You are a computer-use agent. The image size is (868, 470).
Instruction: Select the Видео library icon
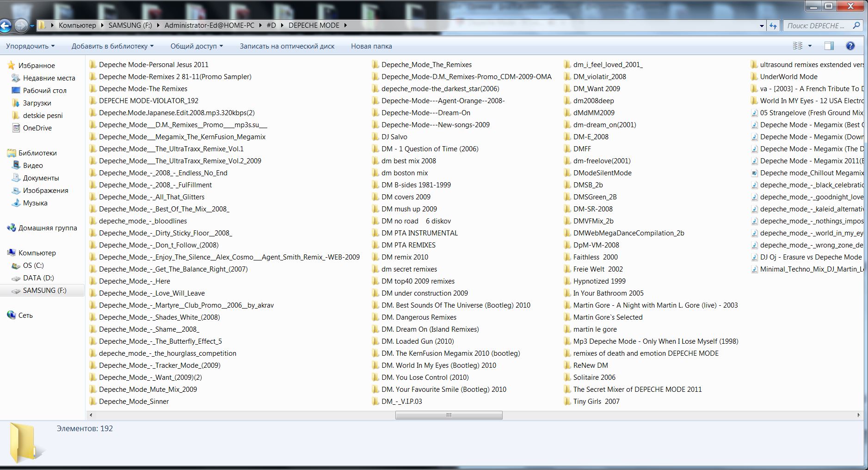click(16, 166)
